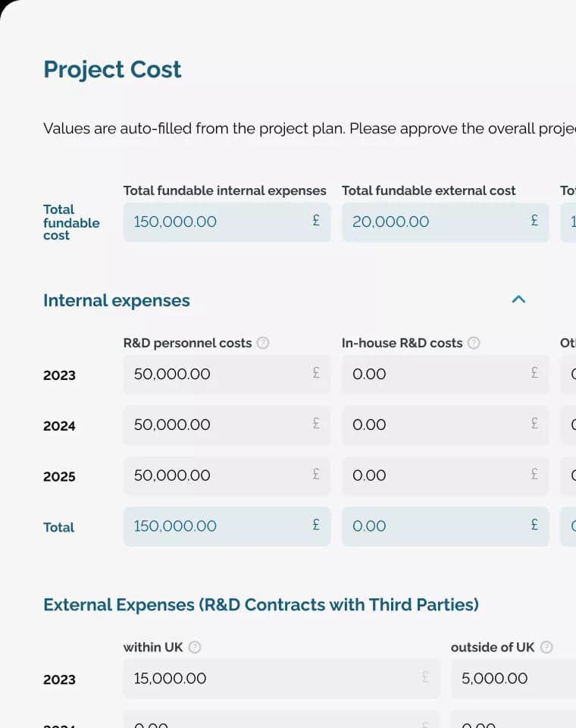Show help tooltip for outside of UK
This screenshot has height=728, width=576.
tap(546, 647)
